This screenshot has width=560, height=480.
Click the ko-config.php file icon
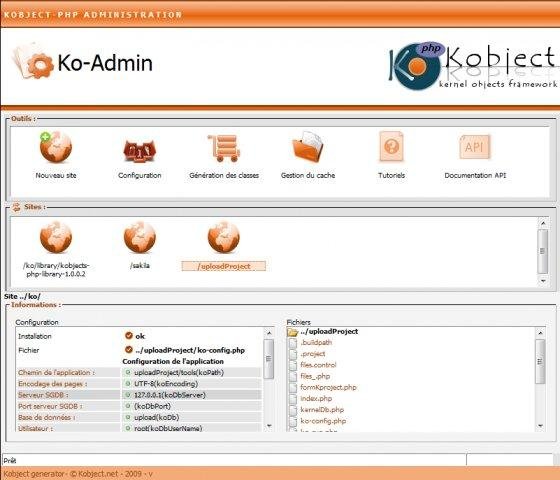[x=293, y=421]
